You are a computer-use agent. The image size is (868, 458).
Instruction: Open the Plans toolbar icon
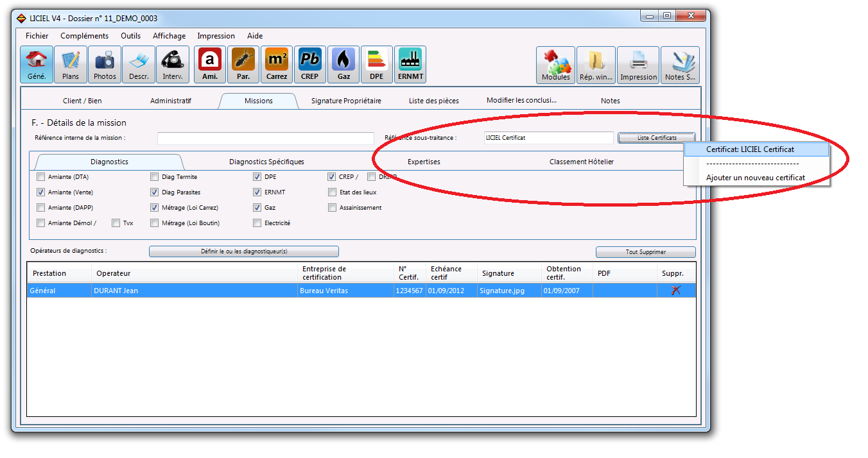click(x=71, y=65)
